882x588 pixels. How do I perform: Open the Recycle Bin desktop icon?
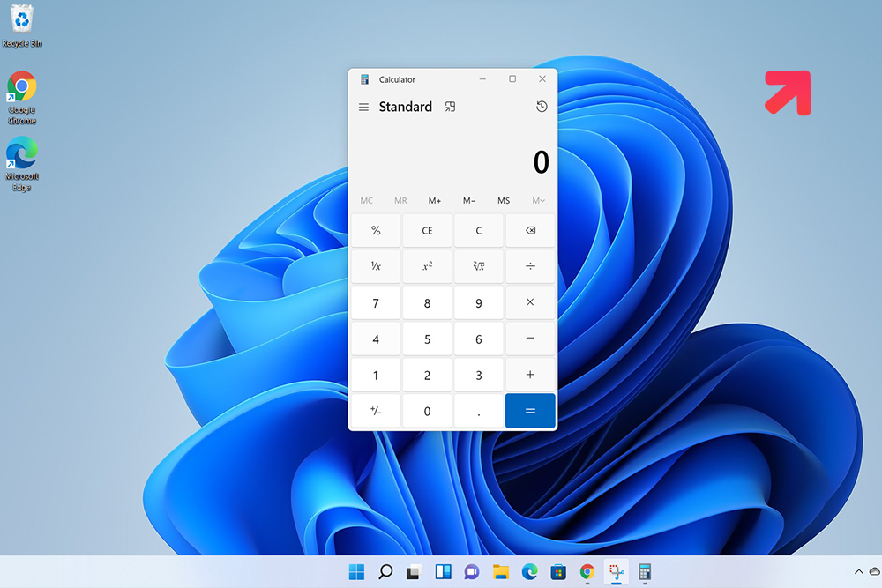(x=22, y=26)
